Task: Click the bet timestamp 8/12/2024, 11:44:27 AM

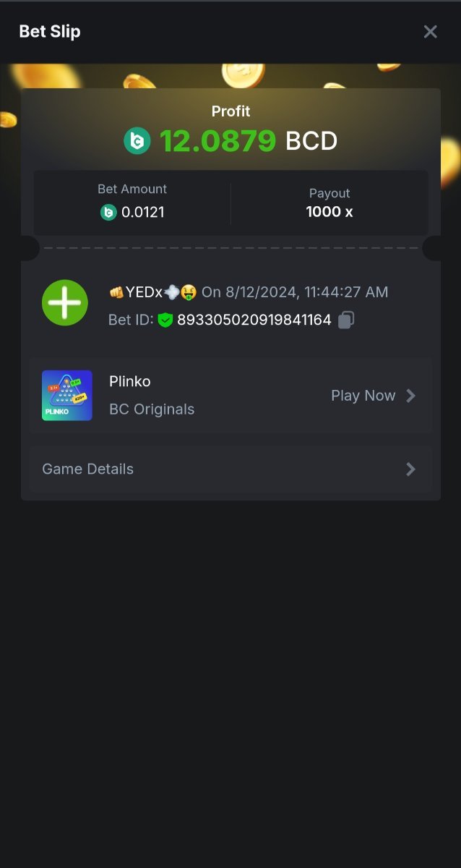Action: (306, 292)
